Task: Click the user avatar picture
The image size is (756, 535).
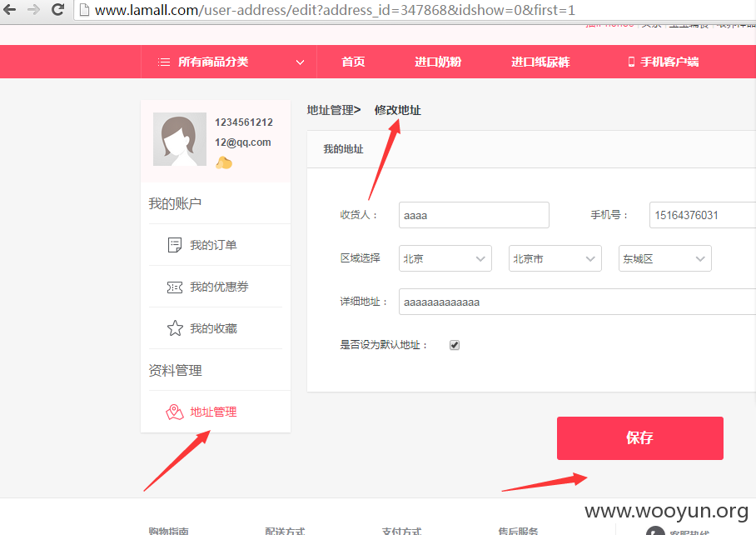Action: pyautogui.click(x=179, y=139)
